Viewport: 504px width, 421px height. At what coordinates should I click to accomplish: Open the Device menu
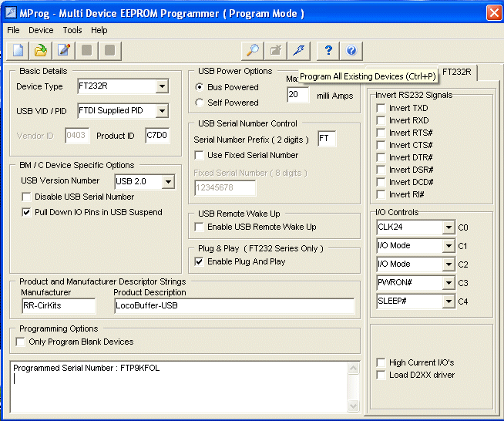coord(41,30)
